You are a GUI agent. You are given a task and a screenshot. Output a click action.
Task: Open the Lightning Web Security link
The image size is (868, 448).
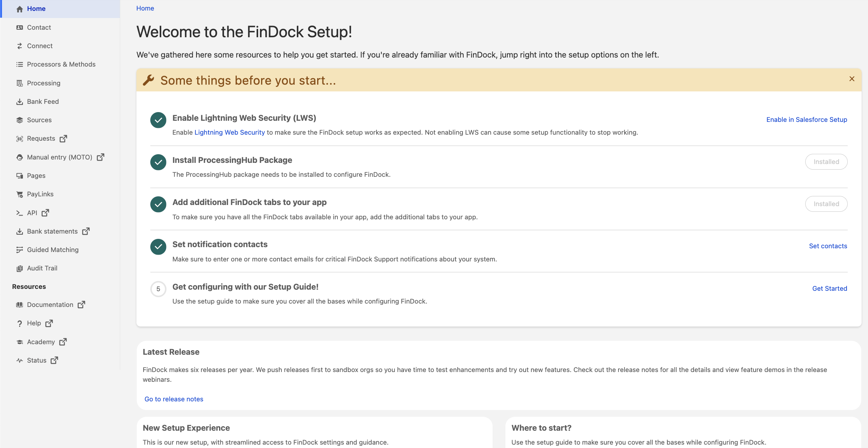(229, 132)
